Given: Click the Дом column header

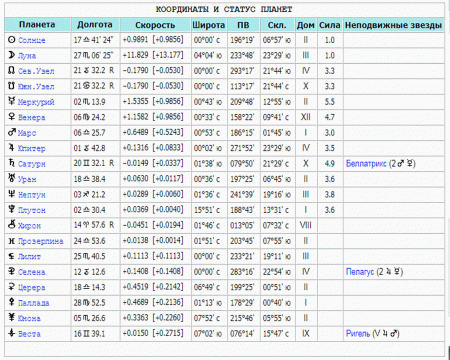Looking at the screenshot, I should pyautogui.click(x=306, y=25).
